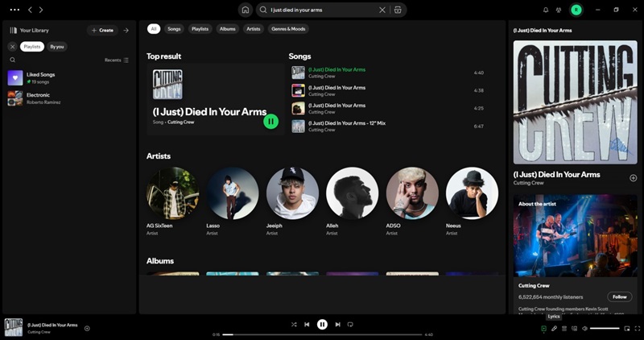Screen dimensions: 644x340
Task: Toggle the By you library filter
Action: tap(57, 47)
